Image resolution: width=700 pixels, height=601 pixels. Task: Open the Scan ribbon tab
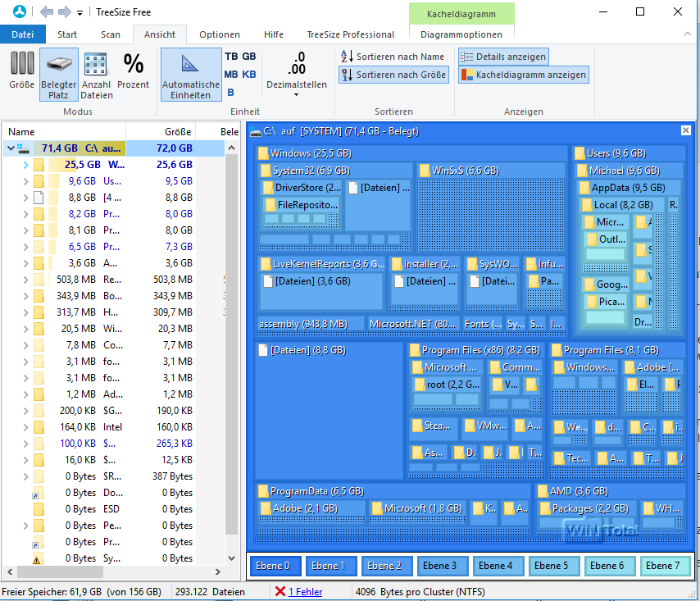pyautogui.click(x=111, y=34)
